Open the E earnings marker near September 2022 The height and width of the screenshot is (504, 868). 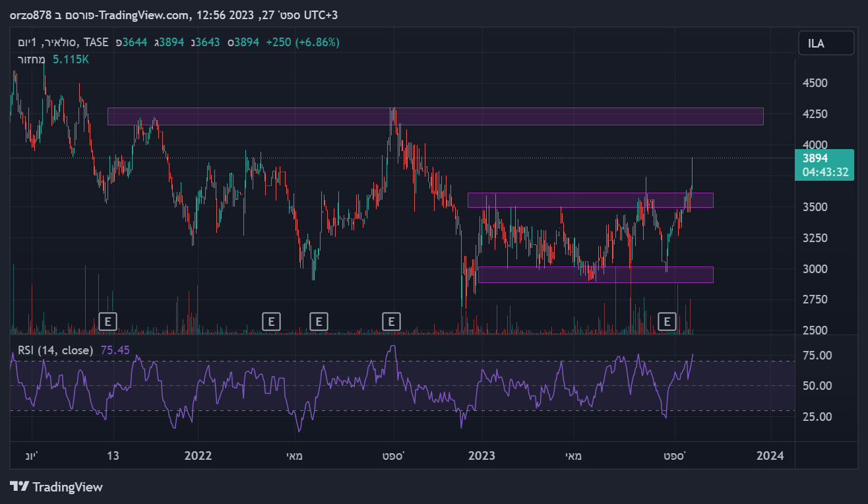coord(392,321)
